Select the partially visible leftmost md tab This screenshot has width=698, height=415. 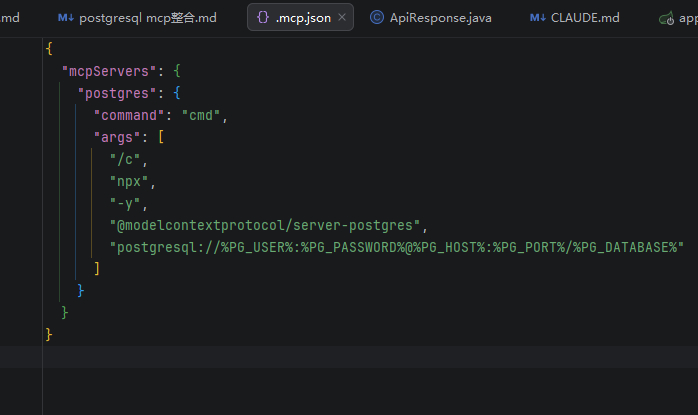[10, 18]
